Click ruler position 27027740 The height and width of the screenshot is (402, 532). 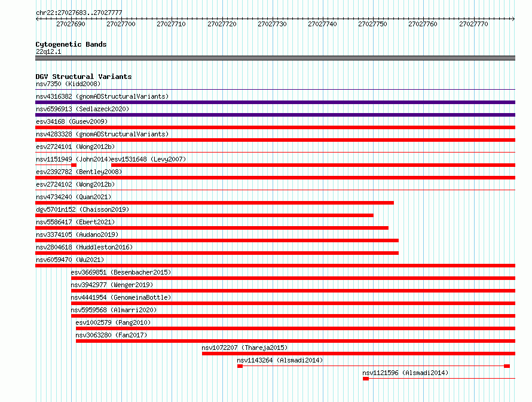pyautogui.click(x=322, y=24)
